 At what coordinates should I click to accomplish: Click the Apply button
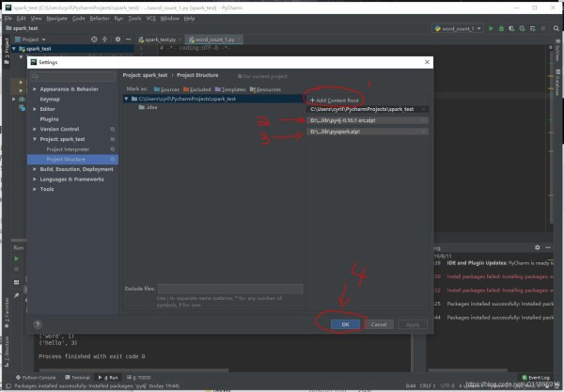[x=413, y=324]
